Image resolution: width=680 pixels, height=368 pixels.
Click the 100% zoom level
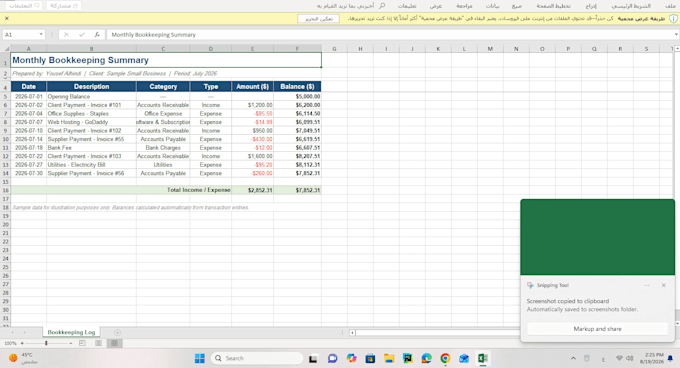pyautogui.click(x=10, y=343)
